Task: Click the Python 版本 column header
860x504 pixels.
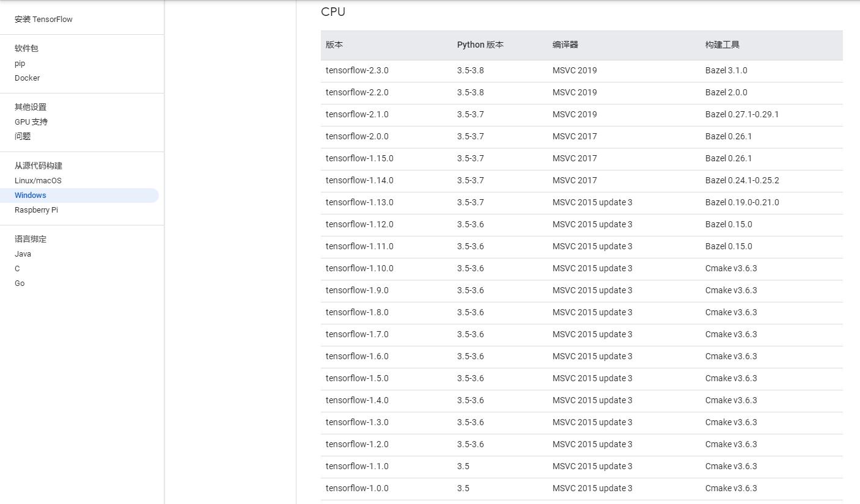Action: (480, 45)
